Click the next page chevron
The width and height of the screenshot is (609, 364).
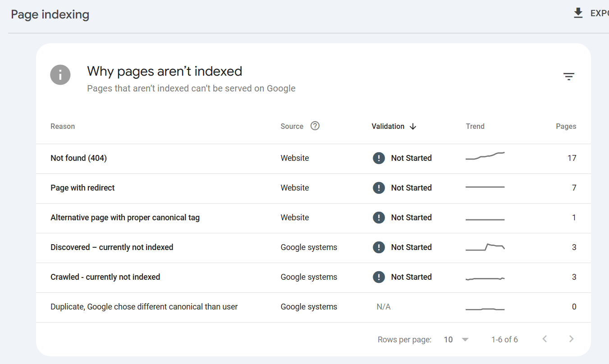pos(571,338)
